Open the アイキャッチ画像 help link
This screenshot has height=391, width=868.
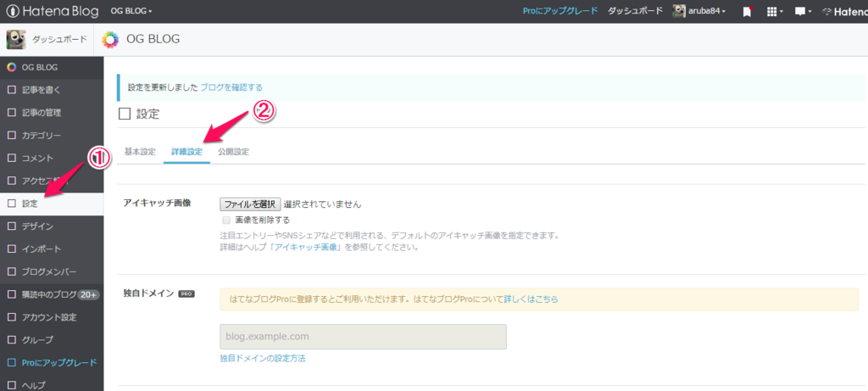[x=307, y=248]
